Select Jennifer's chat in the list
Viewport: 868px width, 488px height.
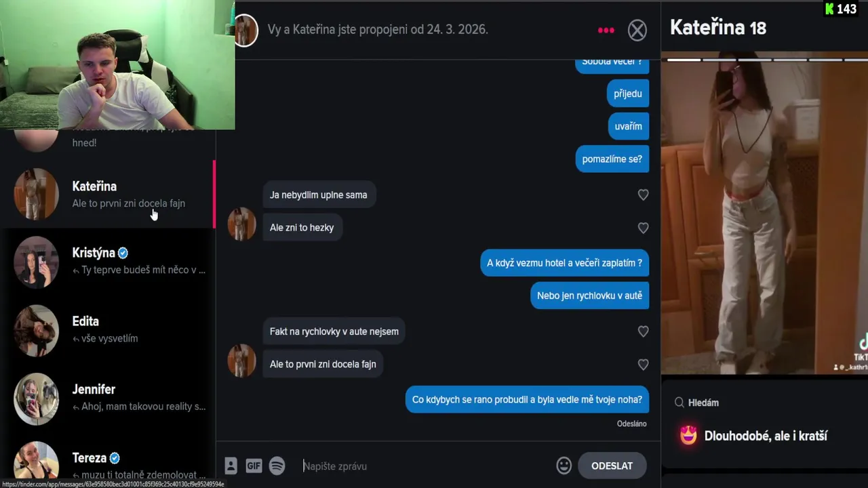click(x=108, y=399)
